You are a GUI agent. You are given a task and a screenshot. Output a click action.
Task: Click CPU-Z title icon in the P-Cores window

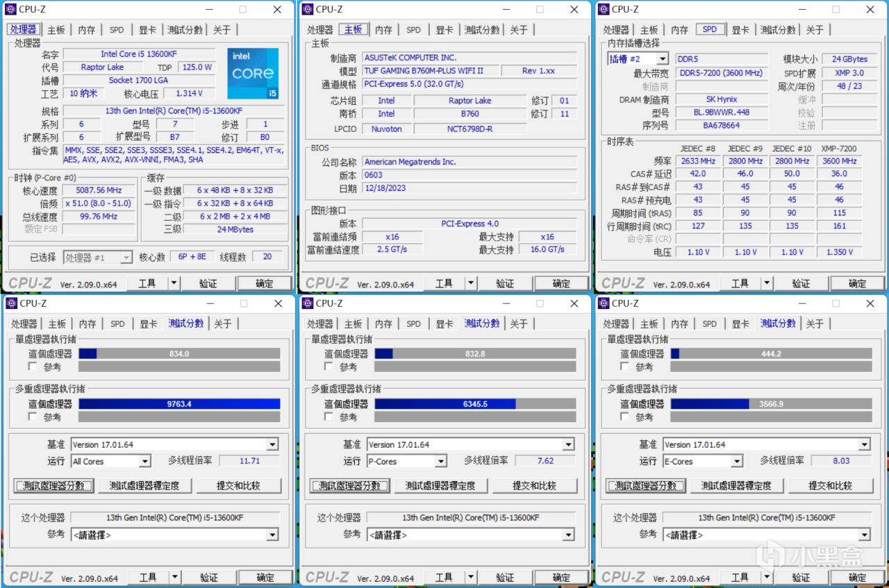click(x=307, y=303)
